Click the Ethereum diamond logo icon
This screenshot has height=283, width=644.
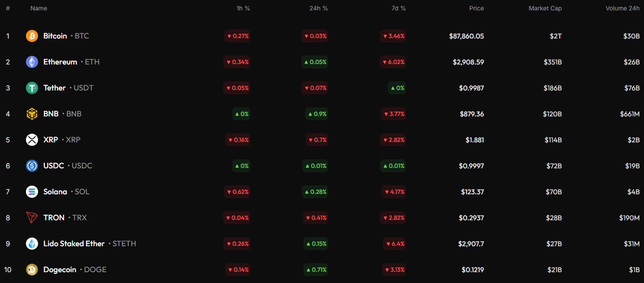point(32,62)
